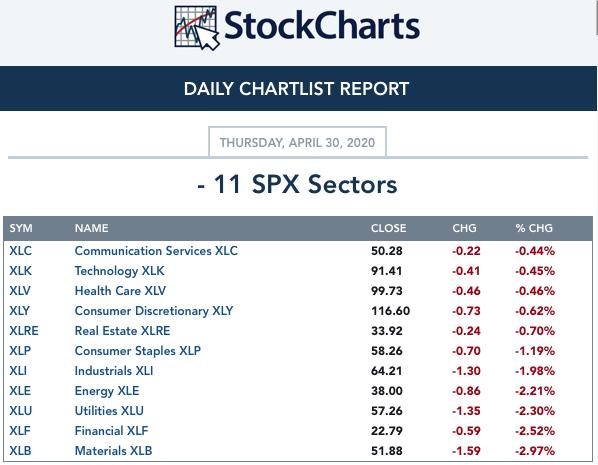Open the Financial XLF link
Viewport: 598px width, 465px height.
tap(111, 431)
